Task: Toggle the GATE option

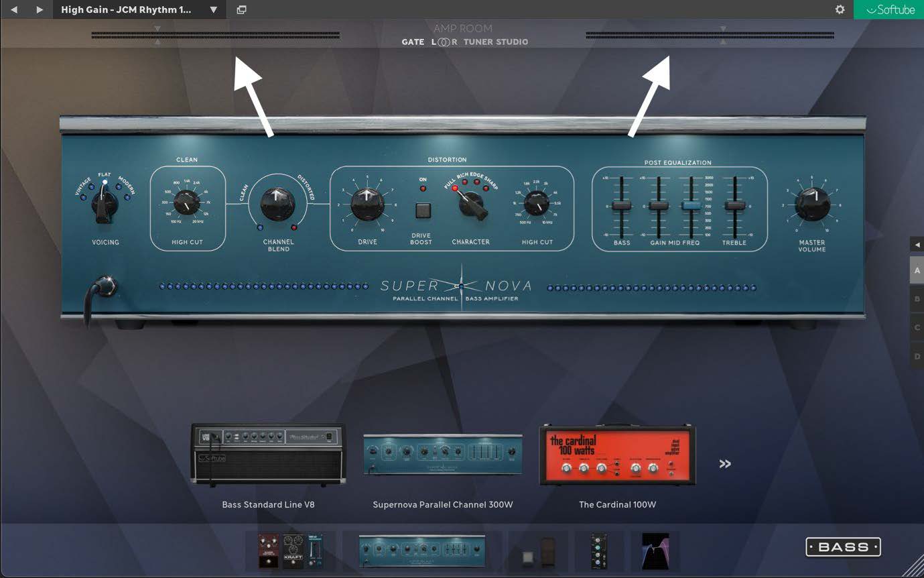Action: 413,42
